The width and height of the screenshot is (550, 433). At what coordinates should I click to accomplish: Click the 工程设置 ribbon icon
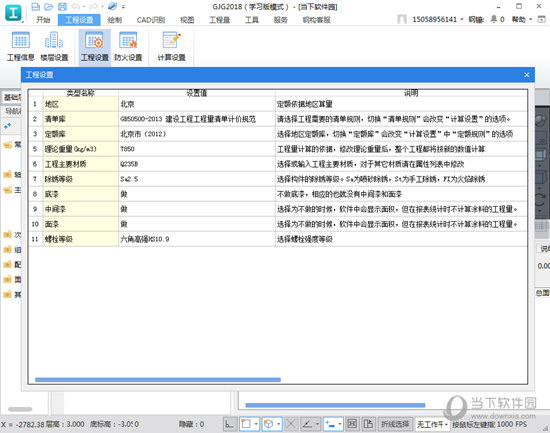pos(94,46)
